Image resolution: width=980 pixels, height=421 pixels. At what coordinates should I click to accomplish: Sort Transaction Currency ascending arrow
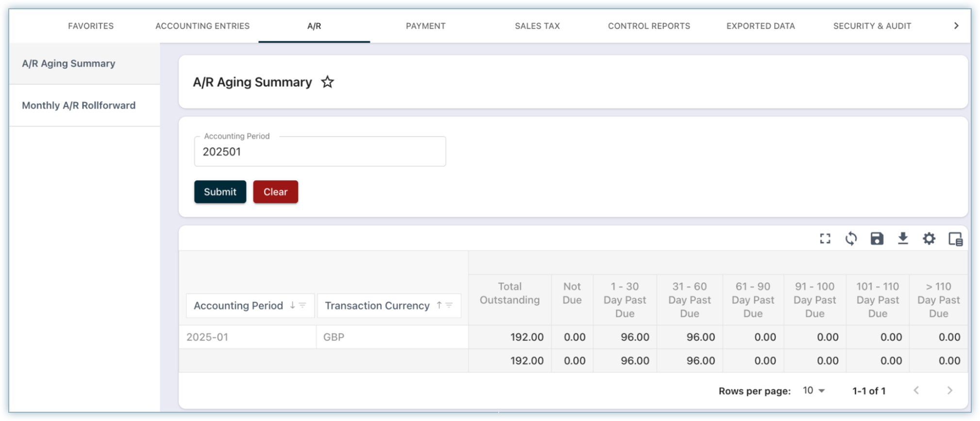pos(439,305)
